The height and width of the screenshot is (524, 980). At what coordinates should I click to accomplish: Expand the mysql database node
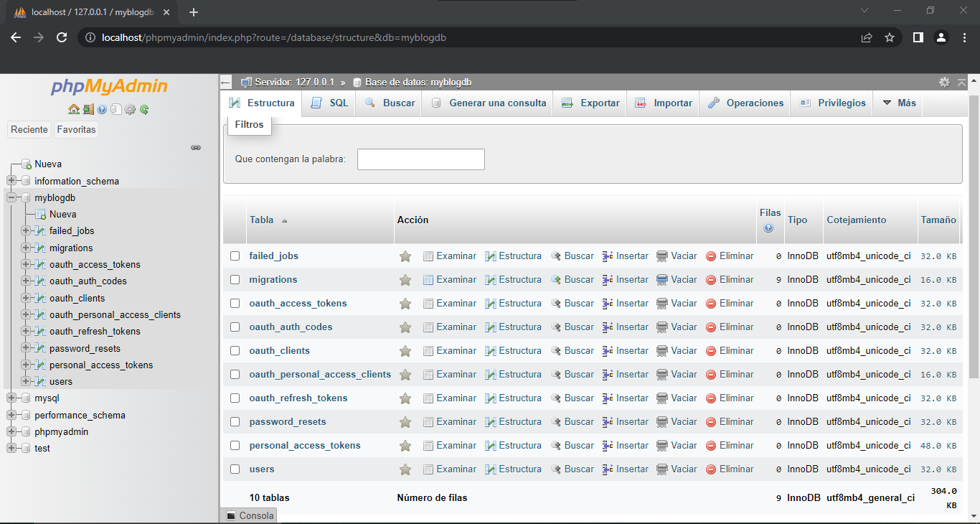coord(11,398)
